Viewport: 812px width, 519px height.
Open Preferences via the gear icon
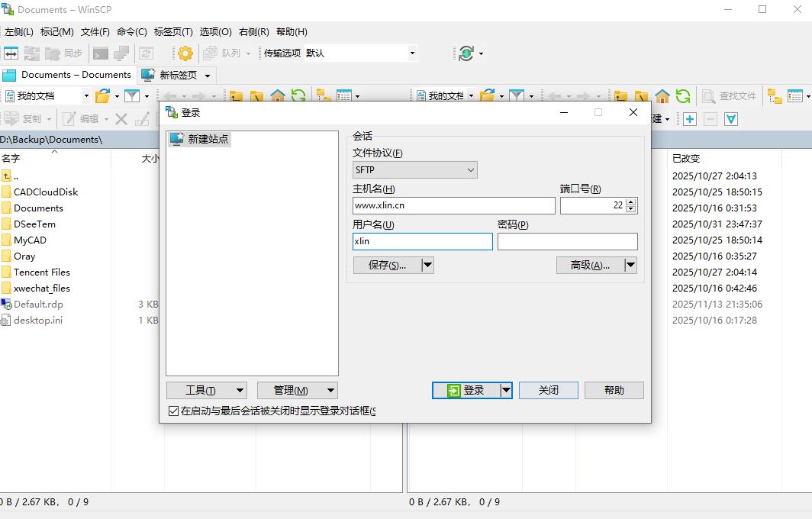click(185, 53)
